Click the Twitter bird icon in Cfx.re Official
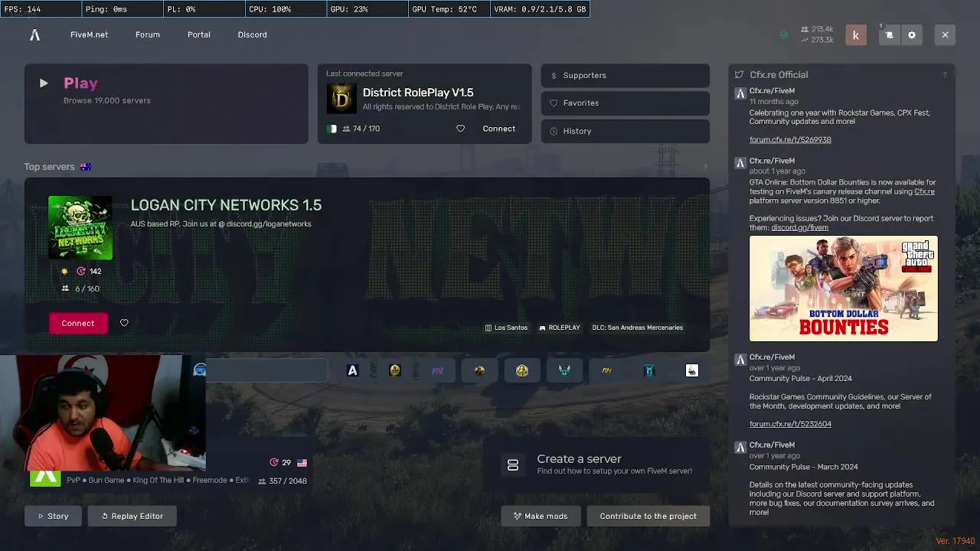This screenshot has width=980, height=551. click(x=739, y=75)
